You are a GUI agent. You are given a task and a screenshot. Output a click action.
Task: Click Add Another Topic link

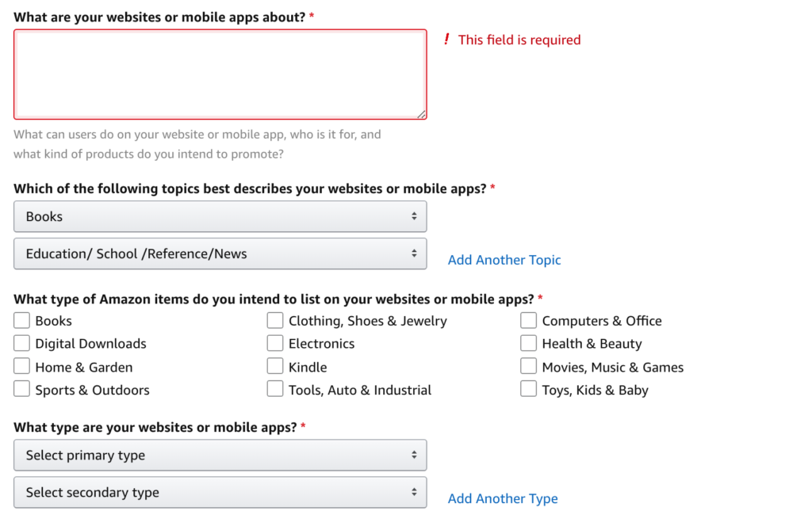[x=504, y=260]
